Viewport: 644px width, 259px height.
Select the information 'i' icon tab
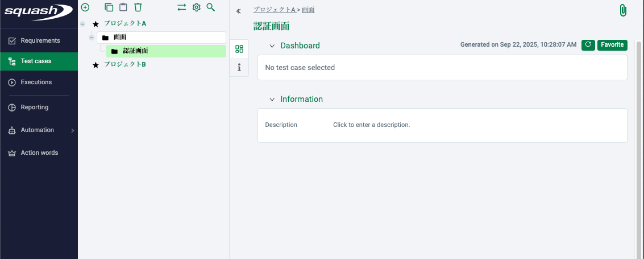coord(239,67)
